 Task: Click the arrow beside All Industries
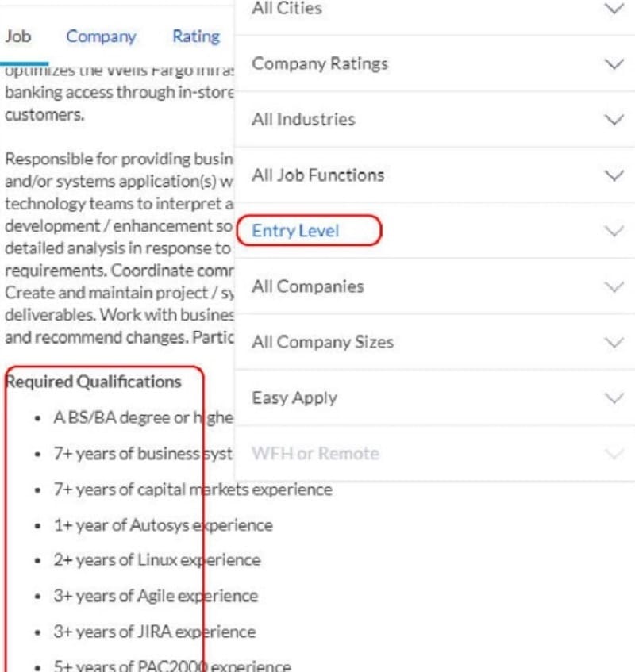coord(614,120)
